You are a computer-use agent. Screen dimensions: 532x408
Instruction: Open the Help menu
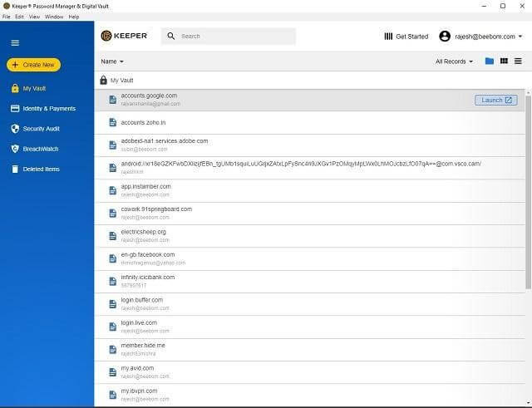tap(74, 17)
